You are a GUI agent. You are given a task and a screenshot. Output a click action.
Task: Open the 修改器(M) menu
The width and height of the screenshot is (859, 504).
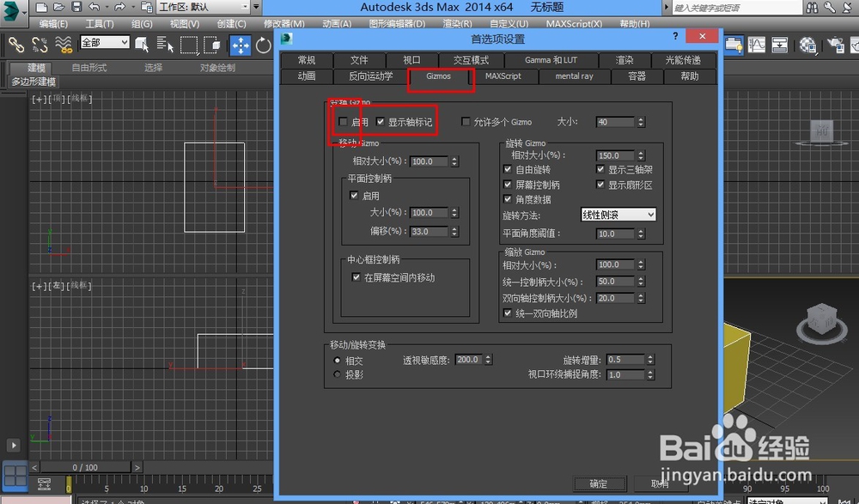coord(283,23)
